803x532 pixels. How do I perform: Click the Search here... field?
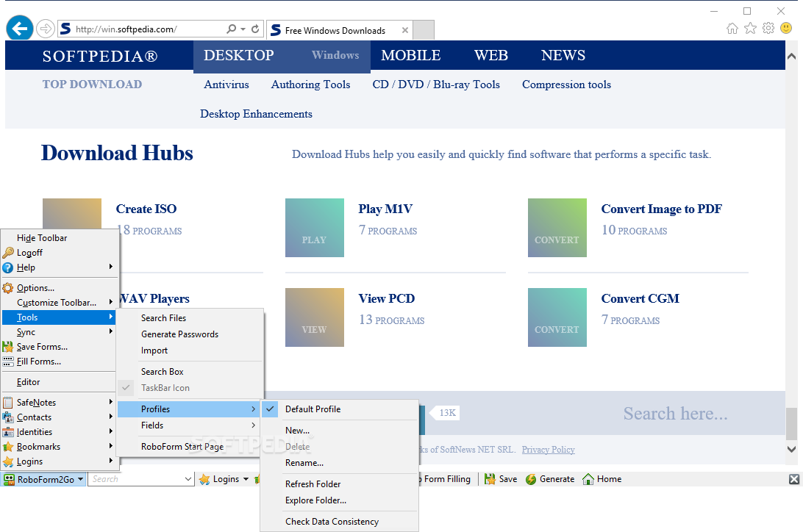tap(675, 413)
